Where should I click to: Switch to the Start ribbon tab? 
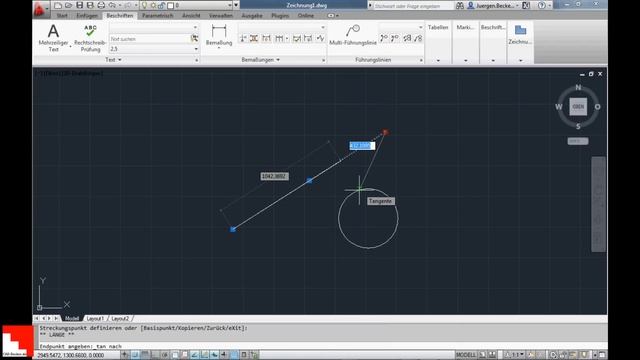pyautogui.click(x=62, y=16)
